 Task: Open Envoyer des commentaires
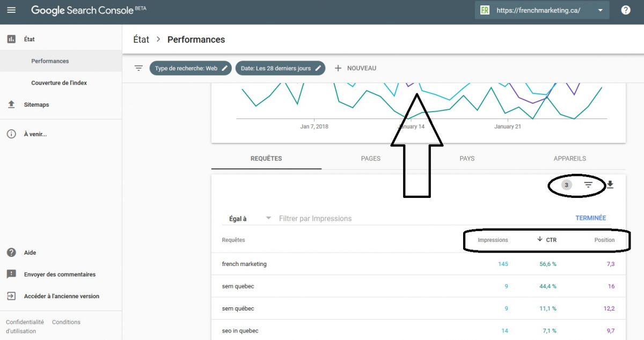coord(60,275)
